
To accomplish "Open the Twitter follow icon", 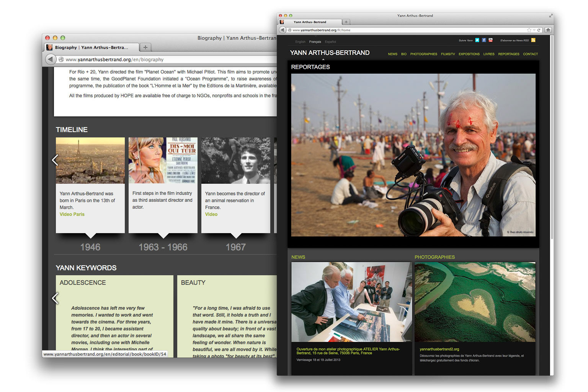I will tap(477, 40).
